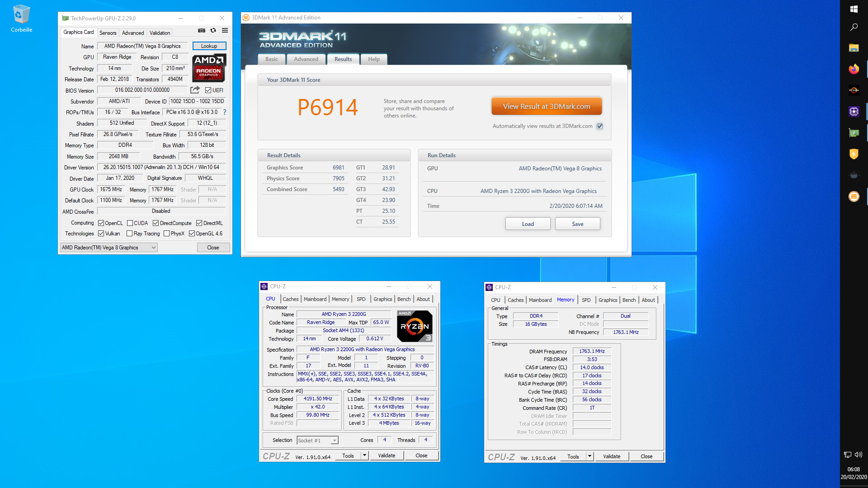This screenshot has width=868, height=488.
Task: Click the DRAM Frequency value in CPU-Z Memory
Action: pos(592,351)
